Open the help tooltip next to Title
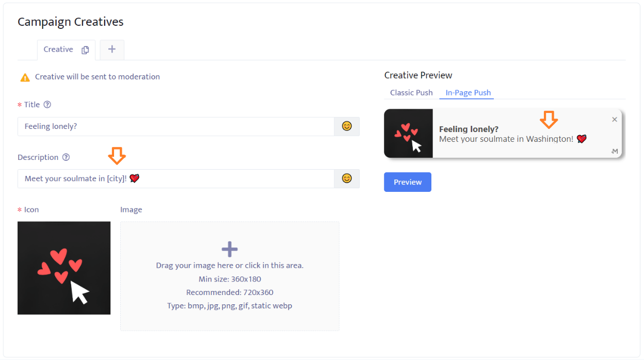This screenshot has height=360, width=644. pyautogui.click(x=47, y=105)
